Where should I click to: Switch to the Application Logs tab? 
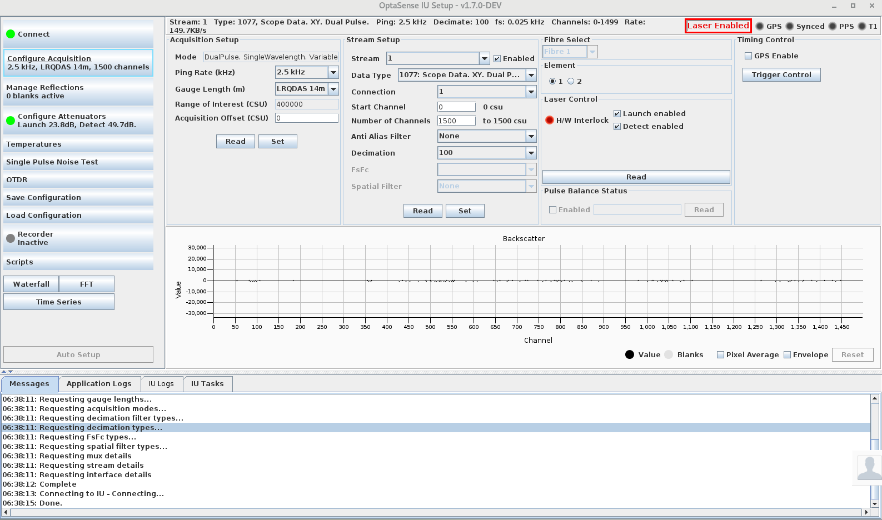pos(98,384)
